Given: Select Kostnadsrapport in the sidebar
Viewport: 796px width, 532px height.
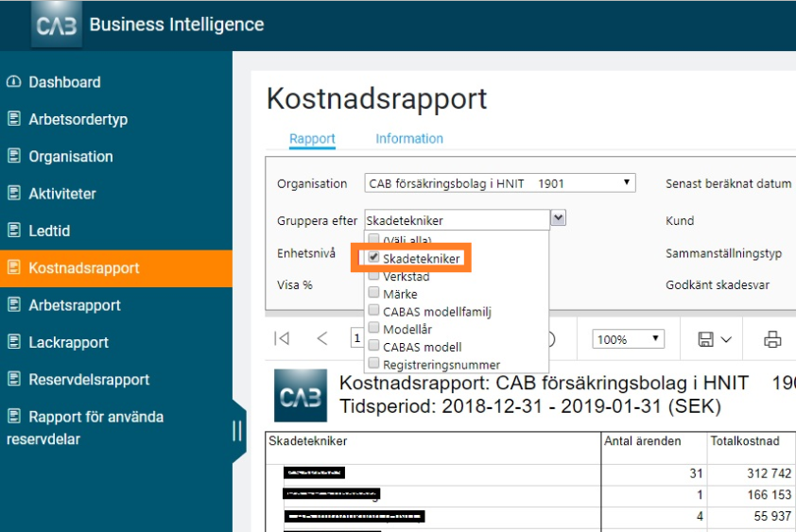Looking at the screenshot, I should point(116,268).
